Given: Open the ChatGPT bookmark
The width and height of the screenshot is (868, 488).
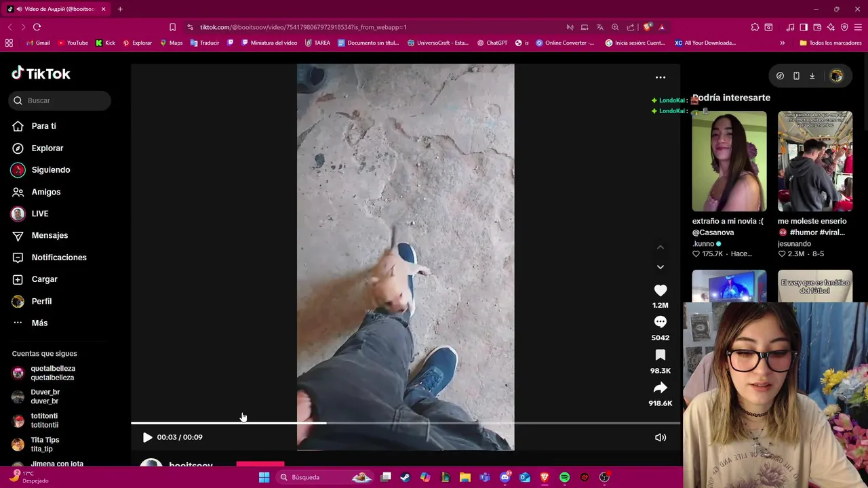Looking at the screenshot, I should [x=492, y=43].
